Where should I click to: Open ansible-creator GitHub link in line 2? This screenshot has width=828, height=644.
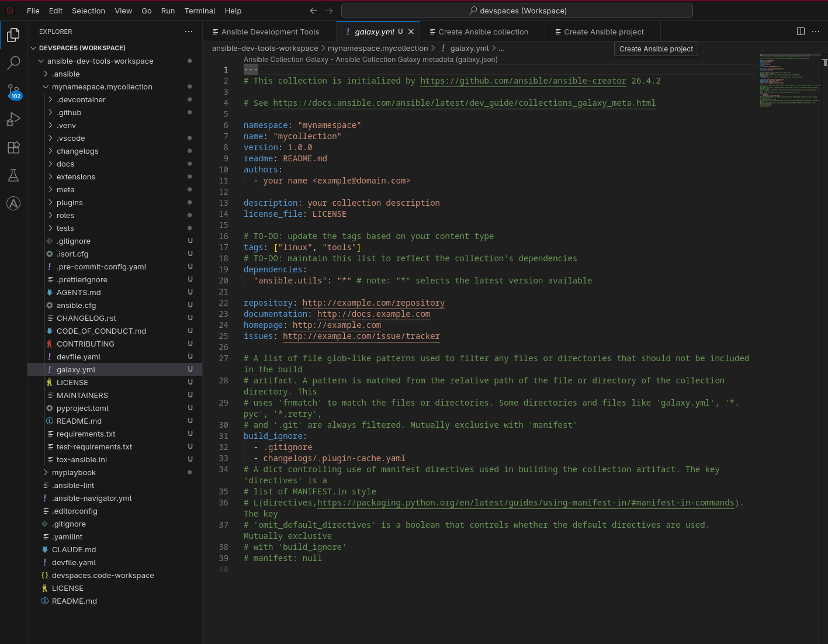coord(523,81)
